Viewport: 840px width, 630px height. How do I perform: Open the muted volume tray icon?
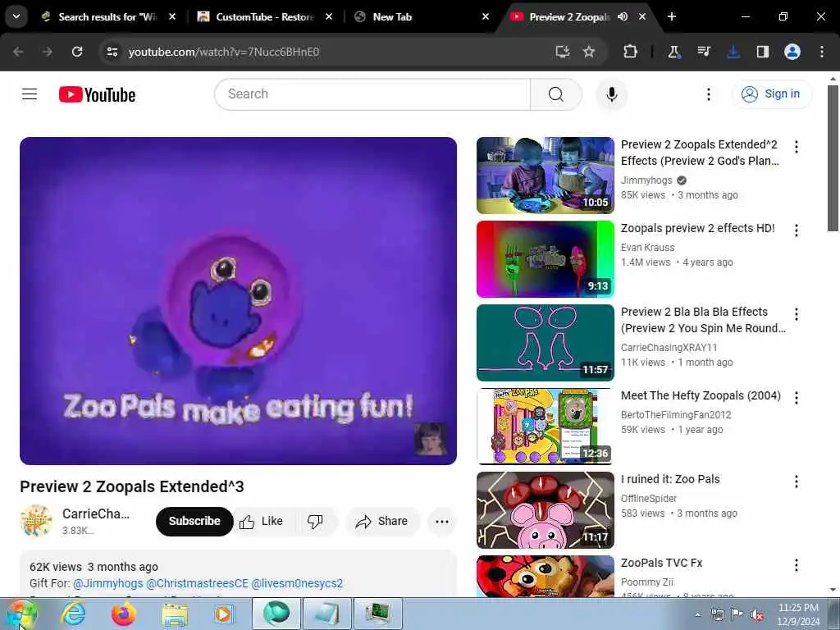[x=757, y=614]
